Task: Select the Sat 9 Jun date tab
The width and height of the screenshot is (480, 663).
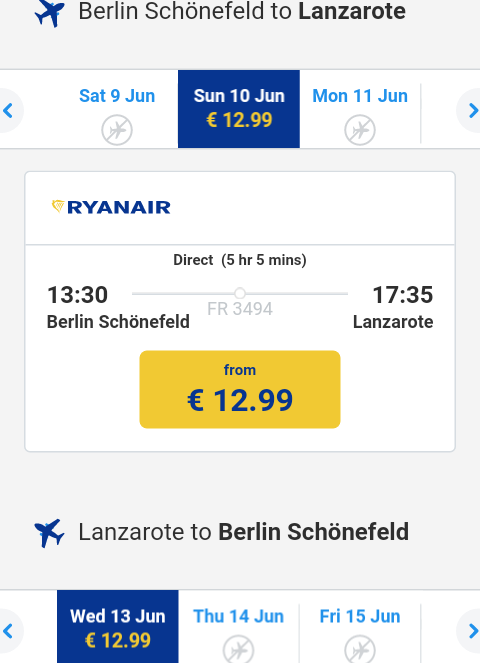Action: [x=117, y=109]
